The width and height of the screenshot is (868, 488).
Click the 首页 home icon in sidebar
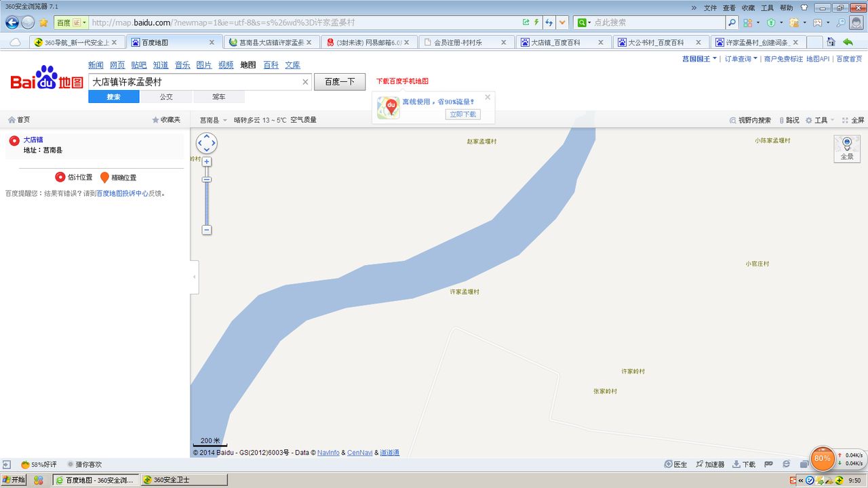(19, 119)
